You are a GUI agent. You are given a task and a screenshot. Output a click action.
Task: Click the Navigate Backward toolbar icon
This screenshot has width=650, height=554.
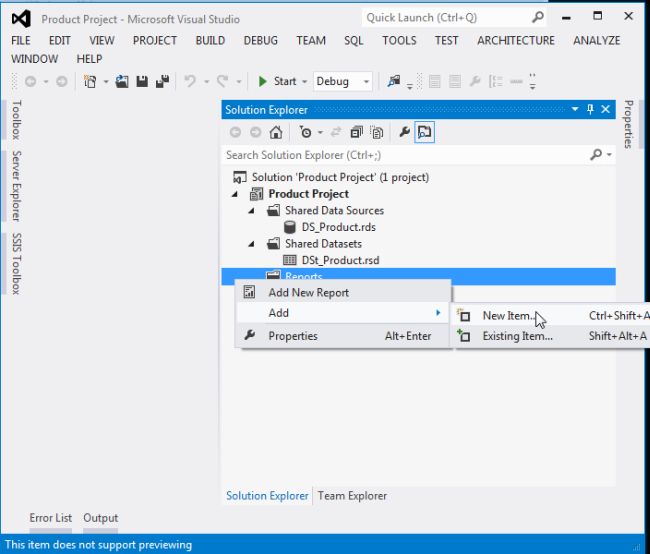[x=31, y=81]
